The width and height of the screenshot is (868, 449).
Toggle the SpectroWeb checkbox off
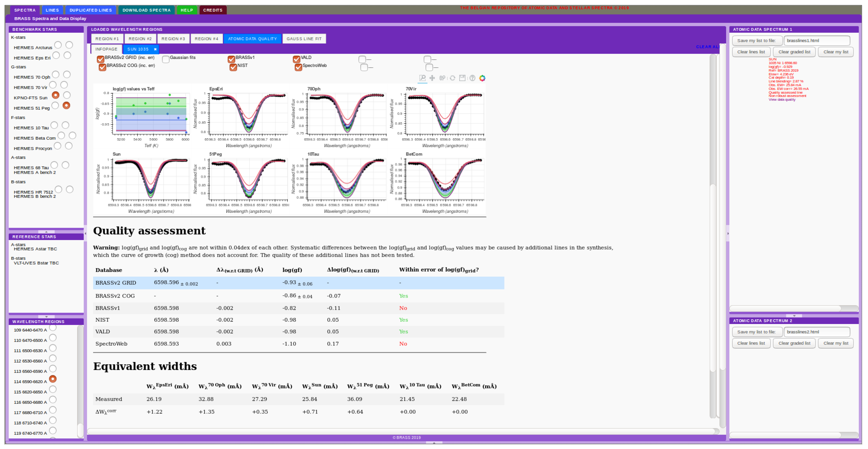pyautogui.click(x=298, y=67)
